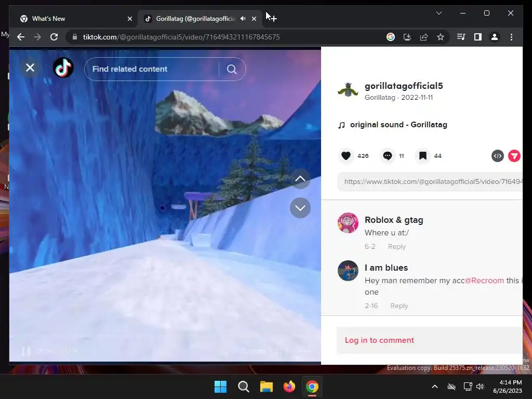Toggle Chrome side panel
Screen dimensions: 532x399
[478, 37]
